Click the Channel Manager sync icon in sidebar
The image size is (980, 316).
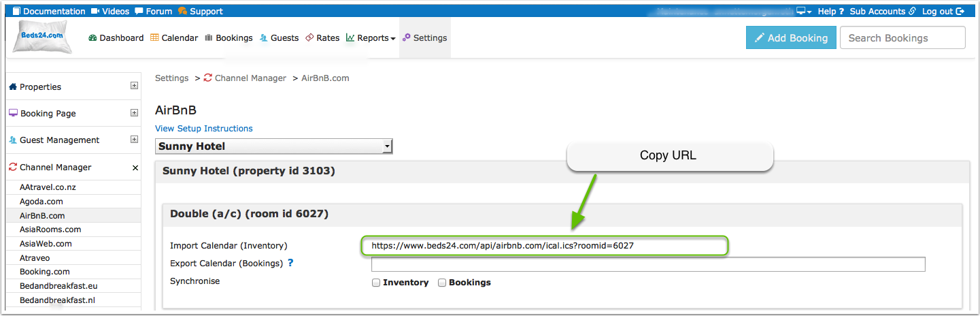[13, 167]
